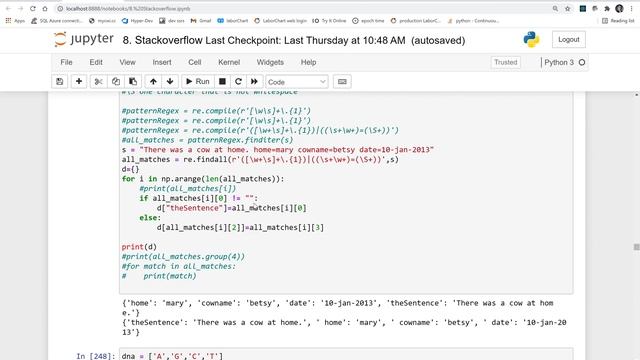Image resolution: width=640 pixels, height=360 pixels.
Task: Click the output line starting {'theSentence'
Action: (x=344, y=327)
